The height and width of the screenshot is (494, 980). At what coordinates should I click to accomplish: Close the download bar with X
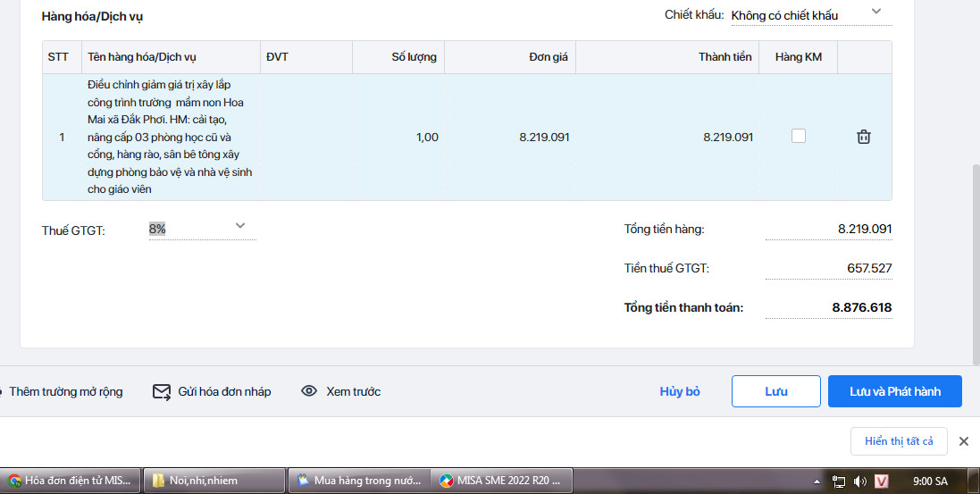click(x=963, y=441)
